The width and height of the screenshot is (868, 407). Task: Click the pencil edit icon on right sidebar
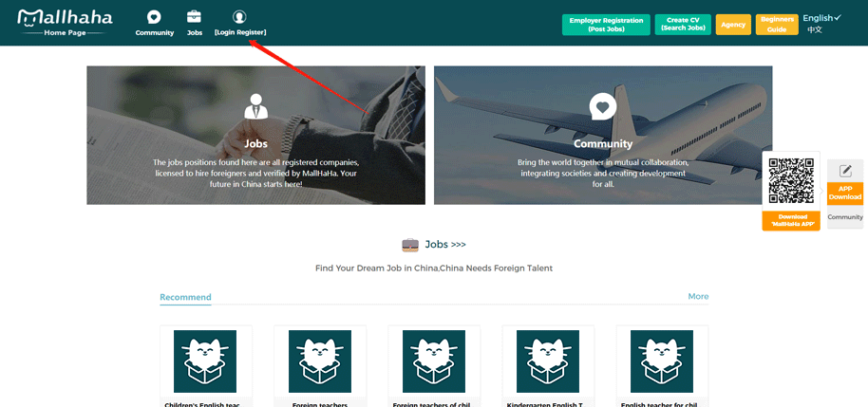click(845, 171)
